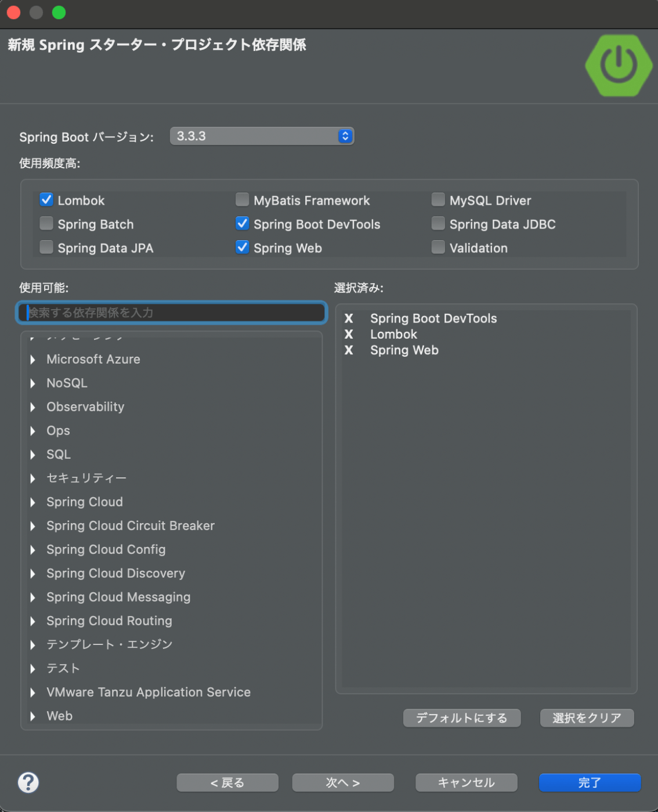Image resolution: width=658 pixels, height=812 pixels.
Task: Click the 完了 finish button
Action: (590, 782)
